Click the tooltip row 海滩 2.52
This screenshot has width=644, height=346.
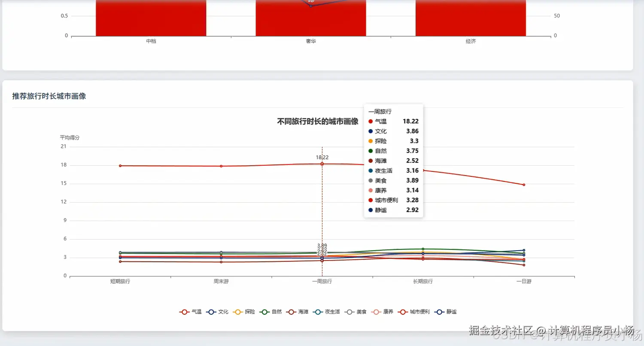[x=393, y=161]
